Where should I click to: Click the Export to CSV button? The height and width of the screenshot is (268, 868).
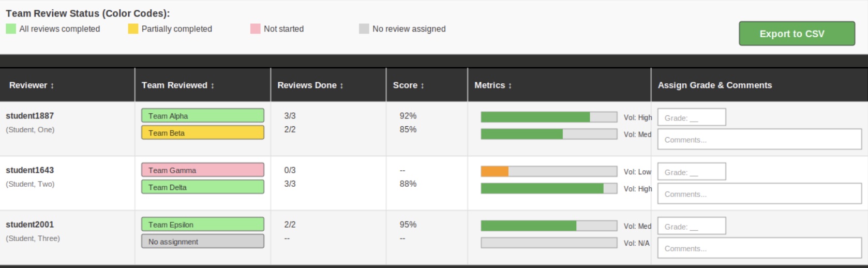[797, 34]
